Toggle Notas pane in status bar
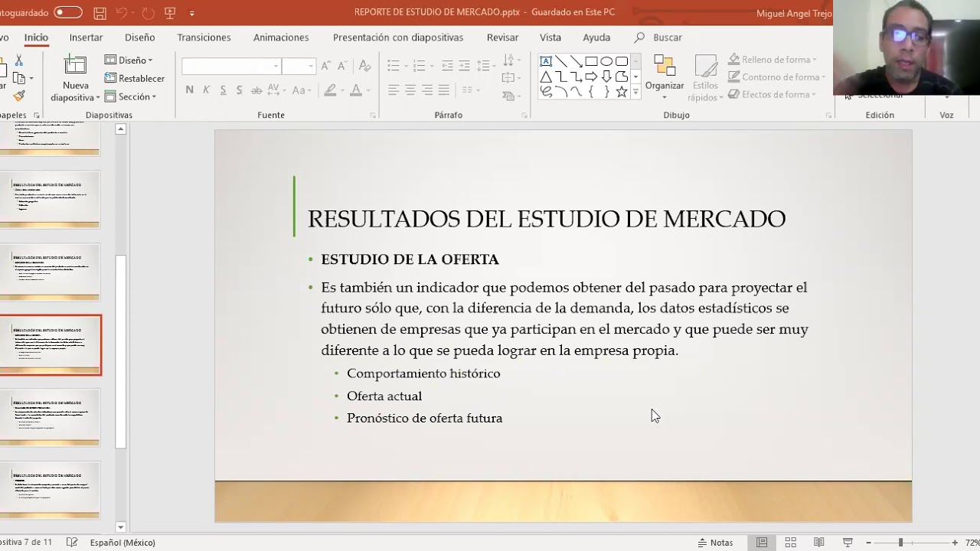 (x=715, y=542)
